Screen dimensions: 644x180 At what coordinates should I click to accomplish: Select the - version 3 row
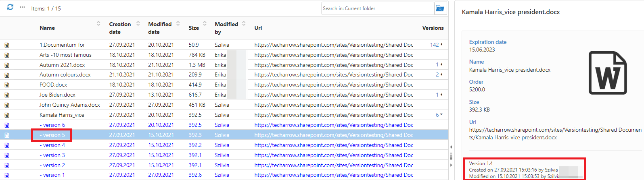pyautogui.click(x=224, y=155)
